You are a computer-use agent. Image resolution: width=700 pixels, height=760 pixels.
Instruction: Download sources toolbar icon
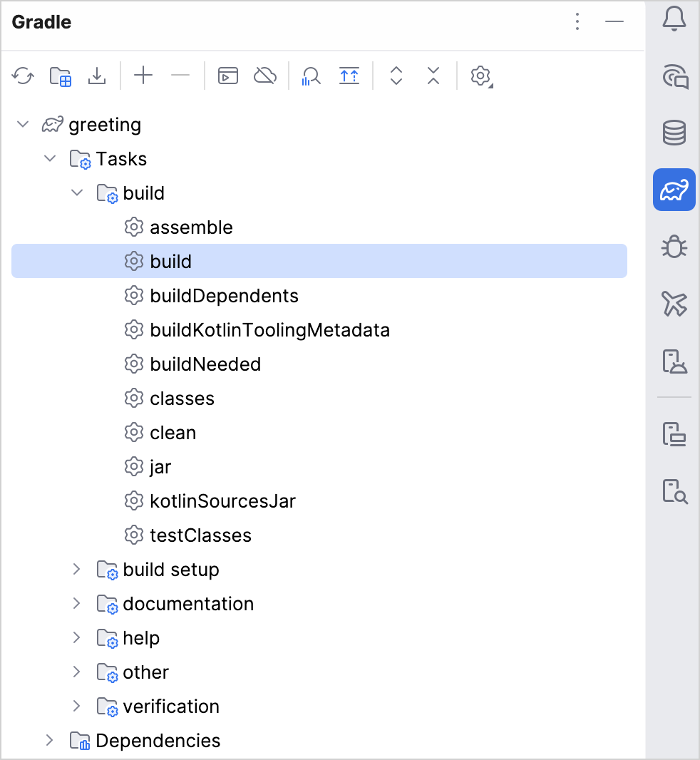click(x=97, y=76)
